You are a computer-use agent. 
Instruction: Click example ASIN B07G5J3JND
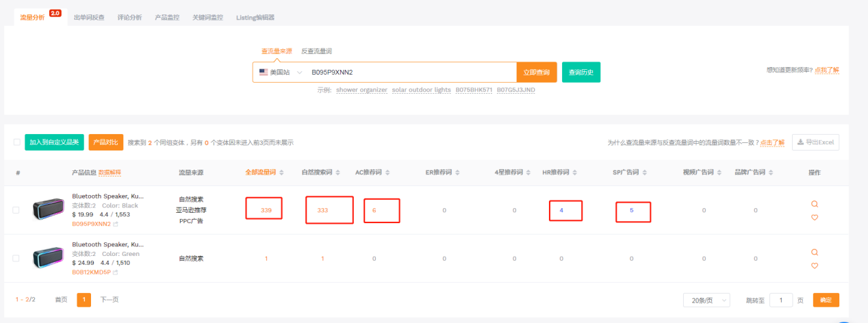click(x=516, y=90)
